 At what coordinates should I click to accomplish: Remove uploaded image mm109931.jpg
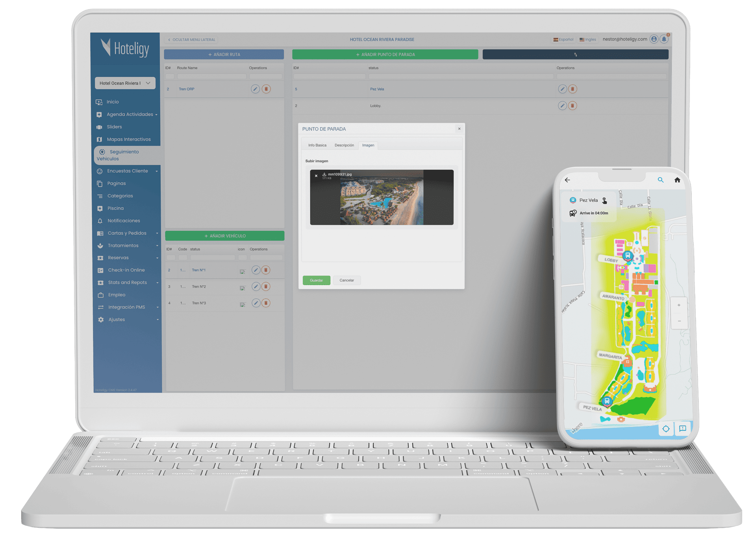[x=316, y=176]
